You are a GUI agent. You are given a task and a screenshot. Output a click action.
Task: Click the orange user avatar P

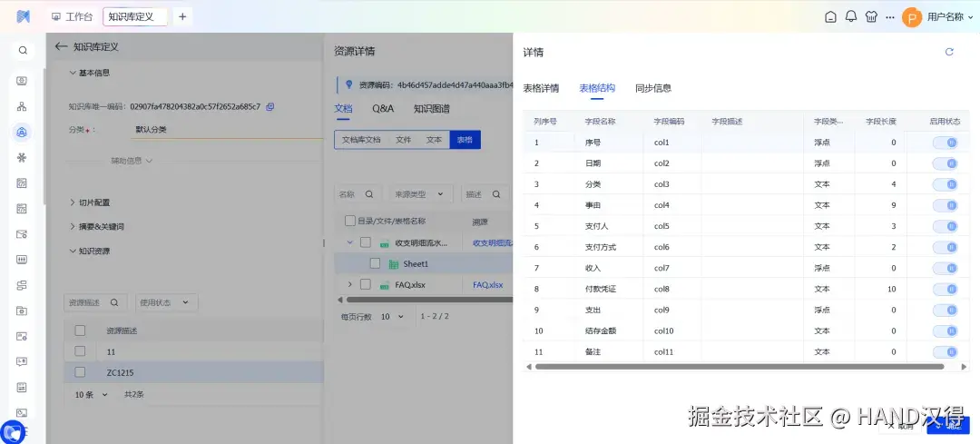912,17
